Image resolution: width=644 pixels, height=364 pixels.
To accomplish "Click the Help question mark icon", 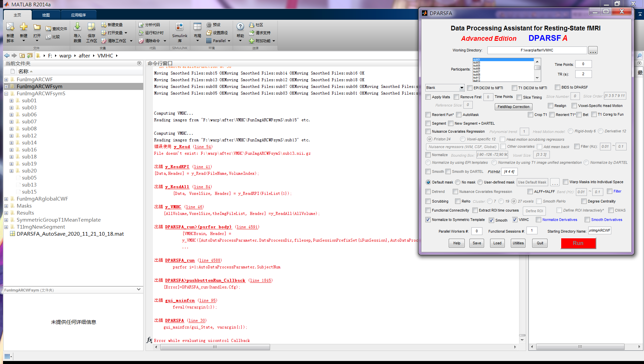I will coord(240,27).
